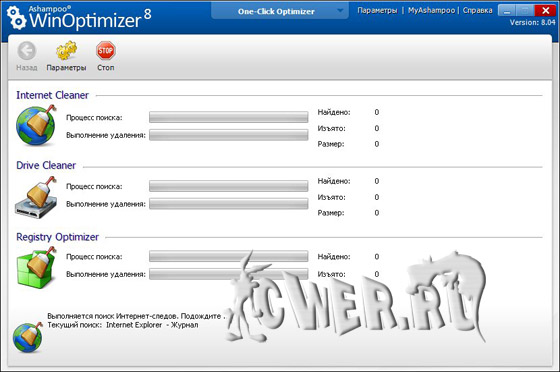
Task: Click Registry Optimizer Выполнение удаления progress bar
Action: (x=229, y=274)
